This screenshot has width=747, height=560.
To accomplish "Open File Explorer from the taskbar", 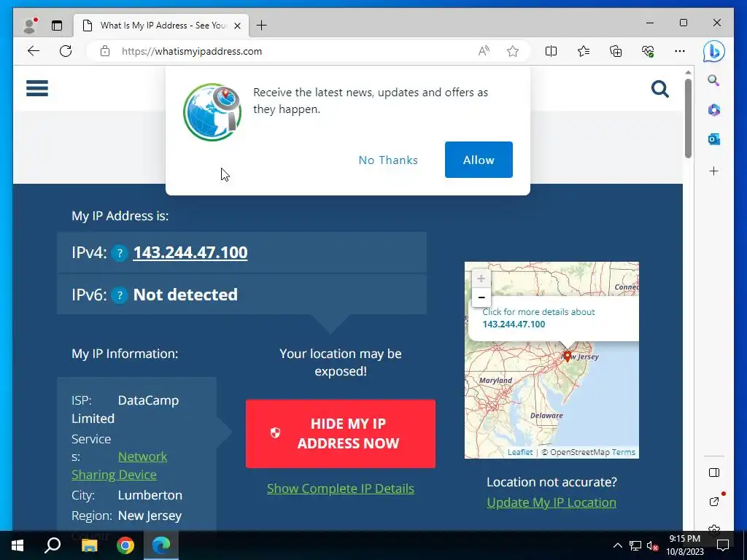I will click(x=89, y=545).
